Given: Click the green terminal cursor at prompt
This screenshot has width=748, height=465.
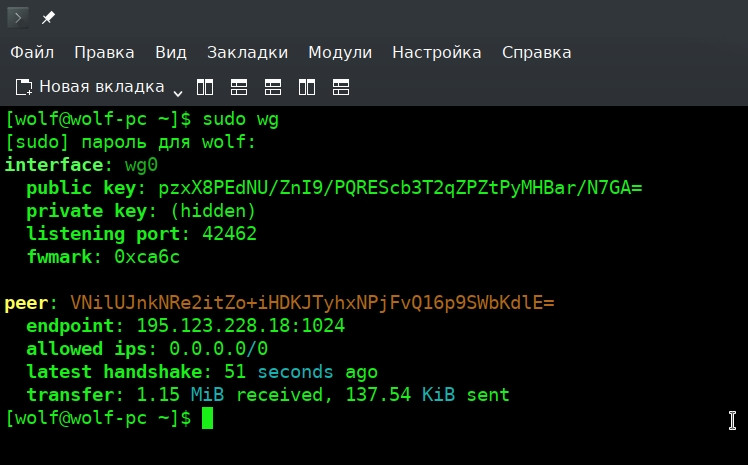Looking at the screenshot, I should 207,418.
